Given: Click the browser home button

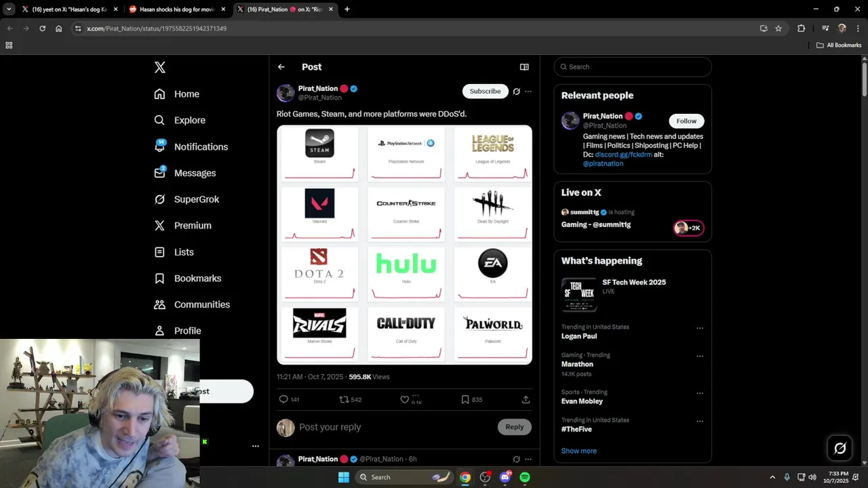Looking at the screenshot, I should (59, 28).
